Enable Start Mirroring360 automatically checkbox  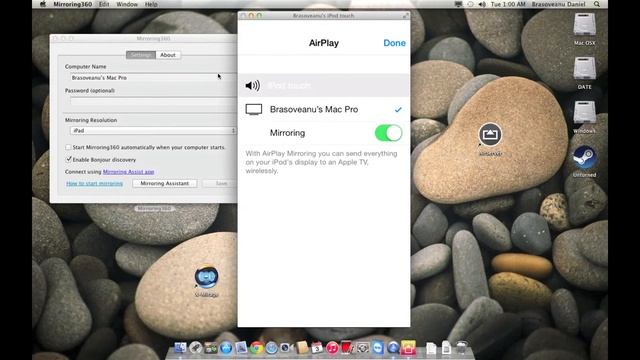(x=68, y=147)
